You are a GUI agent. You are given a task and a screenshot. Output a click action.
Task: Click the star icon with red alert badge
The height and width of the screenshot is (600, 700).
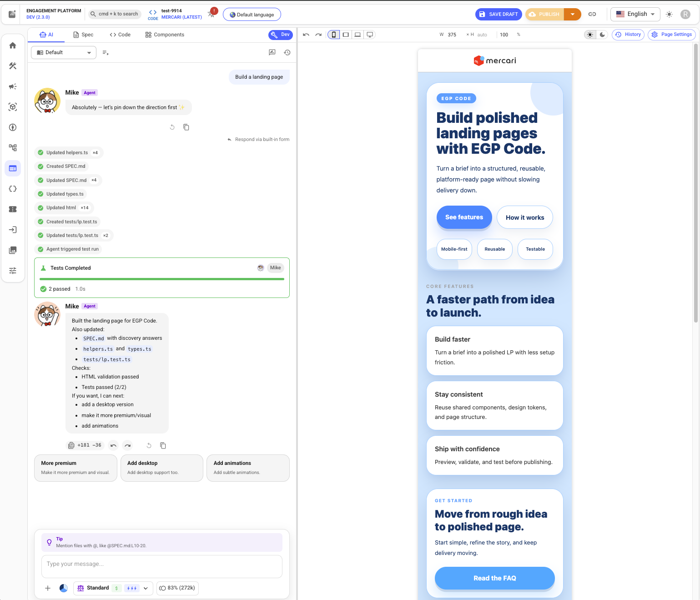tap(212, 13)
